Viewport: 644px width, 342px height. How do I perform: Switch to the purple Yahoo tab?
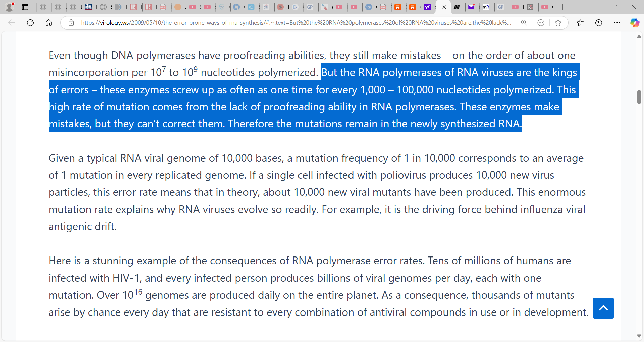point(427,7)
